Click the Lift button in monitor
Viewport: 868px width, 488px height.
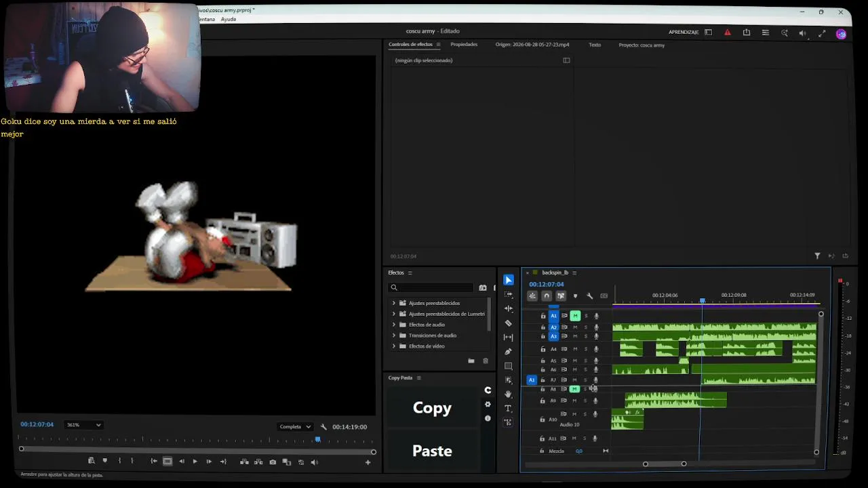click(244, 462)
